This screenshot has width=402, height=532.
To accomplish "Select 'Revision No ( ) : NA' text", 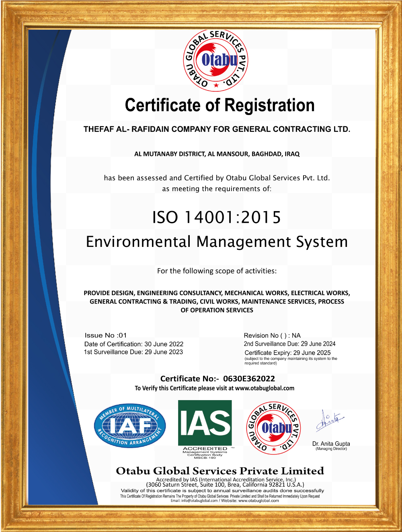I will (x=272, y=335).
